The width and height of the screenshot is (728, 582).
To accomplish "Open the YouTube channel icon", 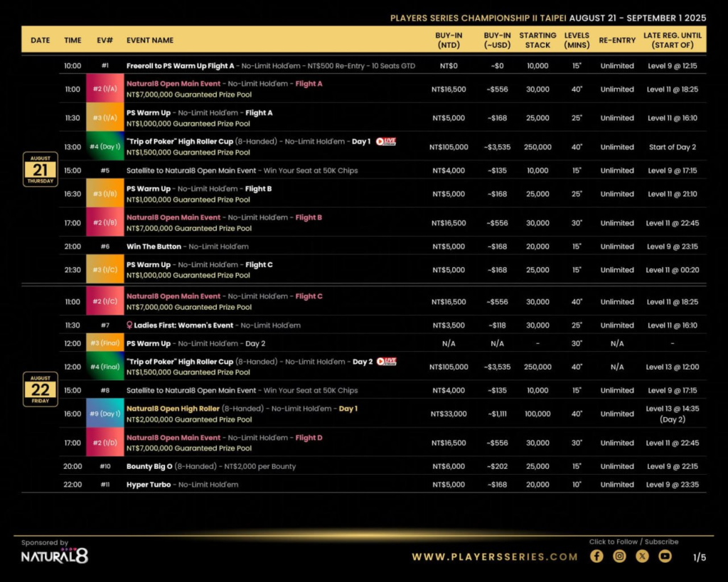I will [x=665, y=556].
